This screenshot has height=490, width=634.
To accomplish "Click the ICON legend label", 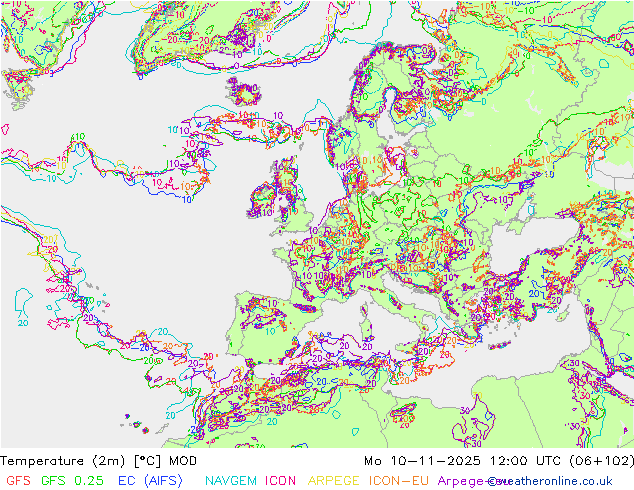I will coord(280,481).
